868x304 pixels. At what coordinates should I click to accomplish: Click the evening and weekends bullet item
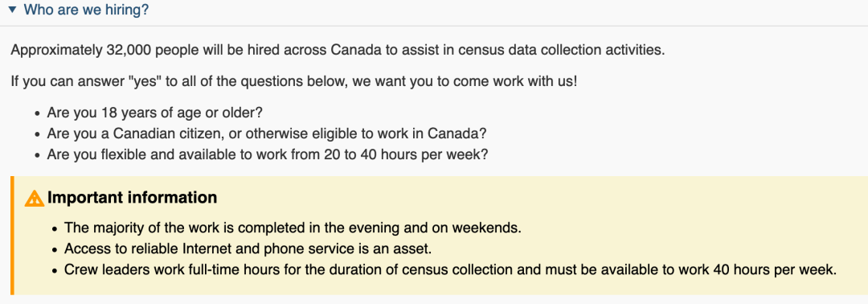[293, 228]
